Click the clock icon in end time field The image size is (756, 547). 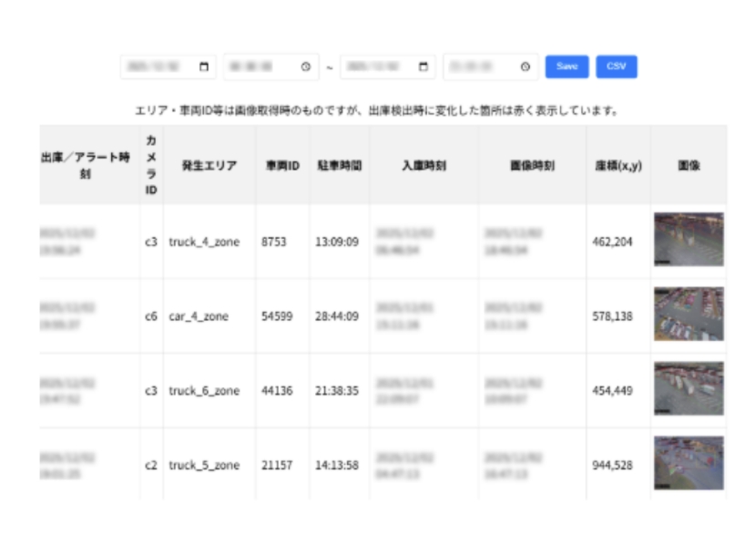[525, 67]
